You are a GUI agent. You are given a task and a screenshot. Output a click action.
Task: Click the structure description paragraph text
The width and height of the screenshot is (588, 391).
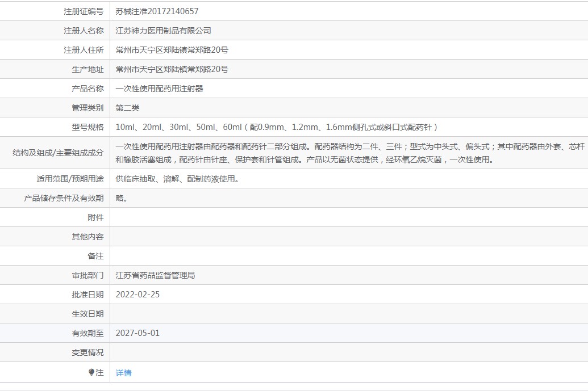(x=350, y=153)
